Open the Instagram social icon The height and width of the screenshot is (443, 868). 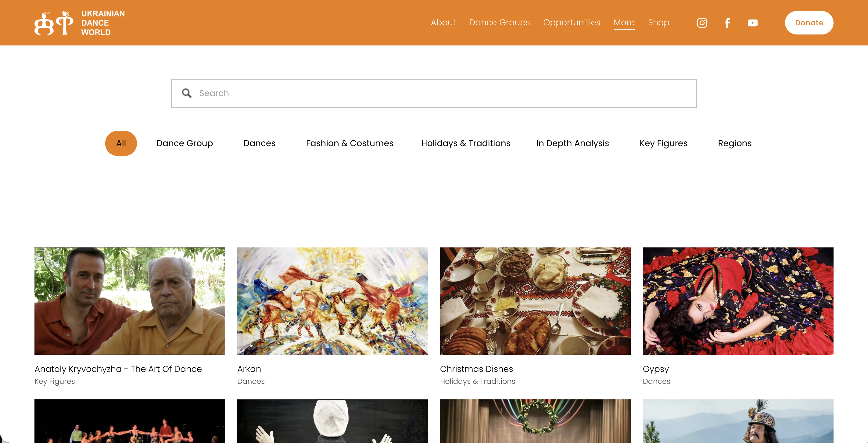[702, 23]
